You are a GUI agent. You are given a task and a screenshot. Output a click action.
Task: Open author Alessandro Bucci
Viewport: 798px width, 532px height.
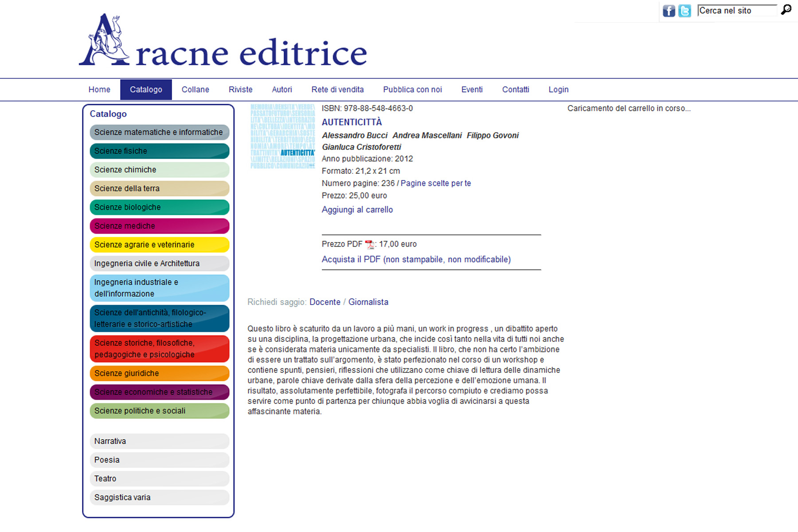pos(355,136)
